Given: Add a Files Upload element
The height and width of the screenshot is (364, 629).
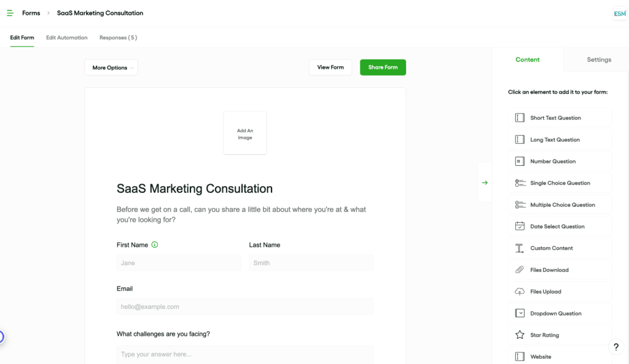Looking at the screenshot, I should 560,292.
